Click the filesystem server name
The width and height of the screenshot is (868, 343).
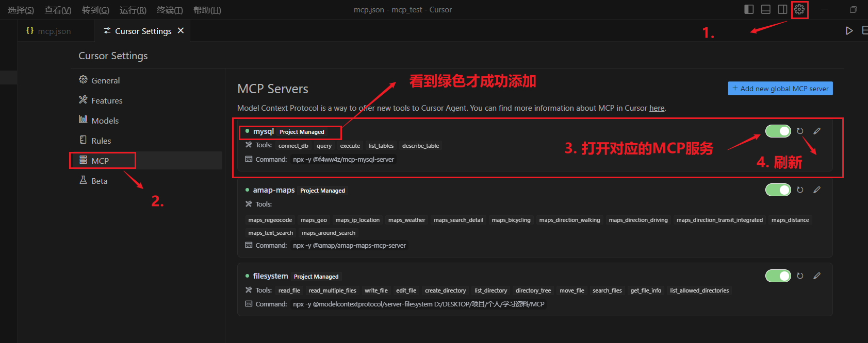click(x=270, y=276)
